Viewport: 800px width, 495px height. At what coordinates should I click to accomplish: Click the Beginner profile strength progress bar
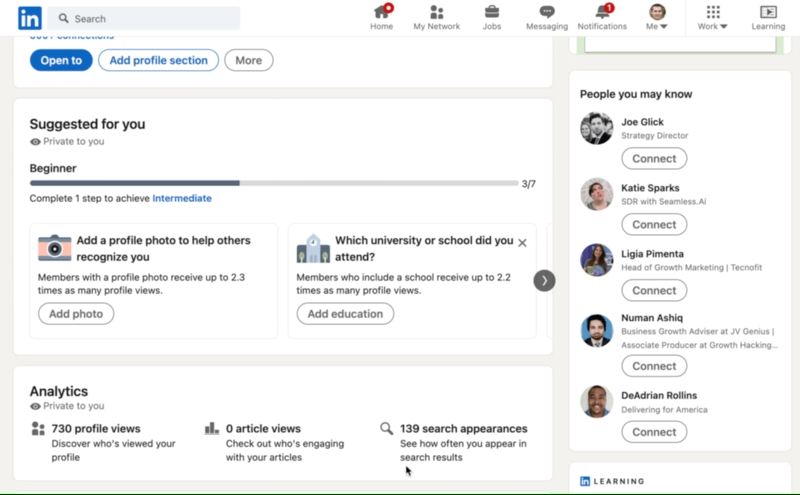pyautogui.click(x=274, y=183)
